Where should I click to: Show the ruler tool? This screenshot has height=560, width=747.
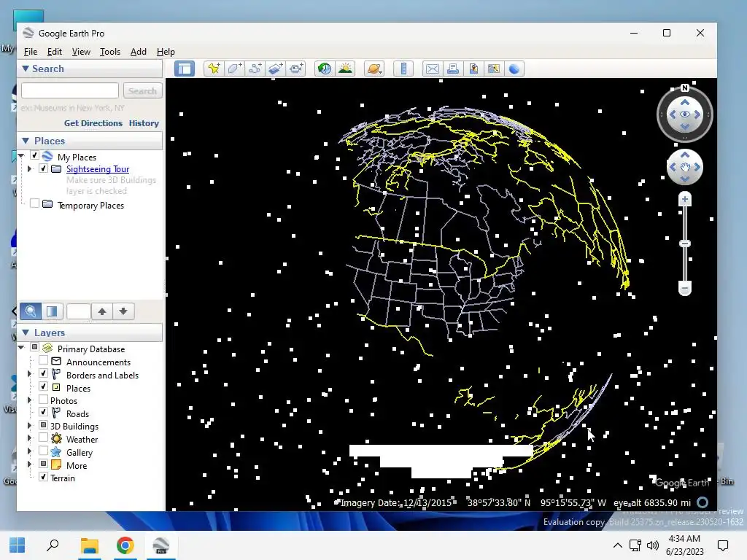403,69
